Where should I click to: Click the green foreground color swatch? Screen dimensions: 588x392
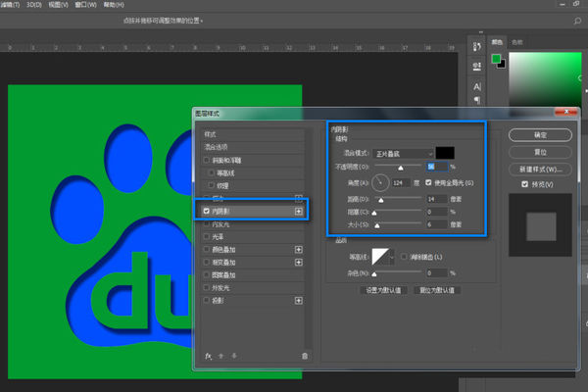tap(496, 59)
